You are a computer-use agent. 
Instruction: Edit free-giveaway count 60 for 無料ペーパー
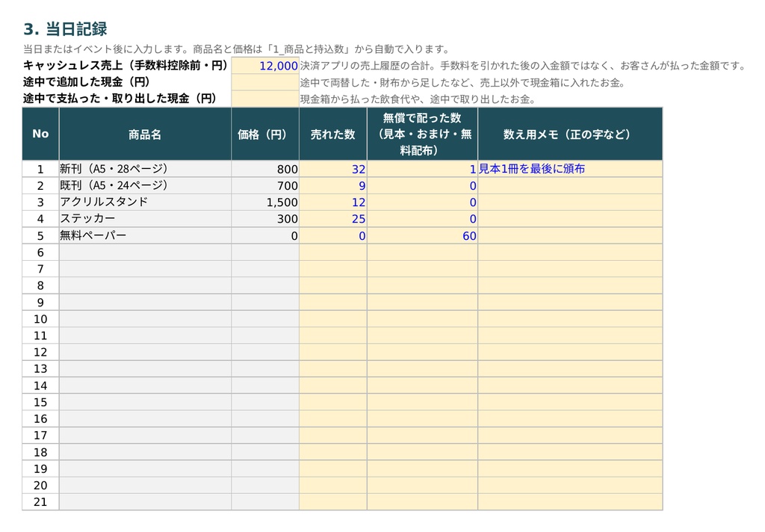(422, 236)
